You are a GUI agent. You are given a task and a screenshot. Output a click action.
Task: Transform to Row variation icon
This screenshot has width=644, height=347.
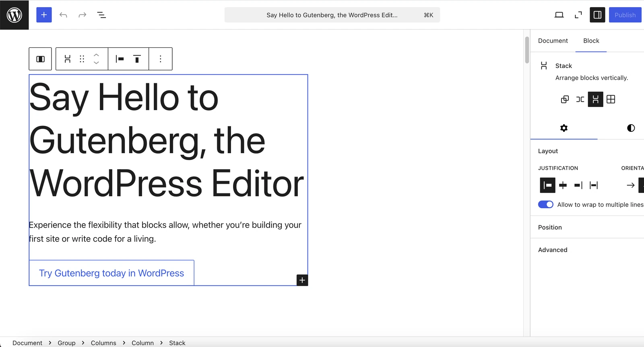580,99
